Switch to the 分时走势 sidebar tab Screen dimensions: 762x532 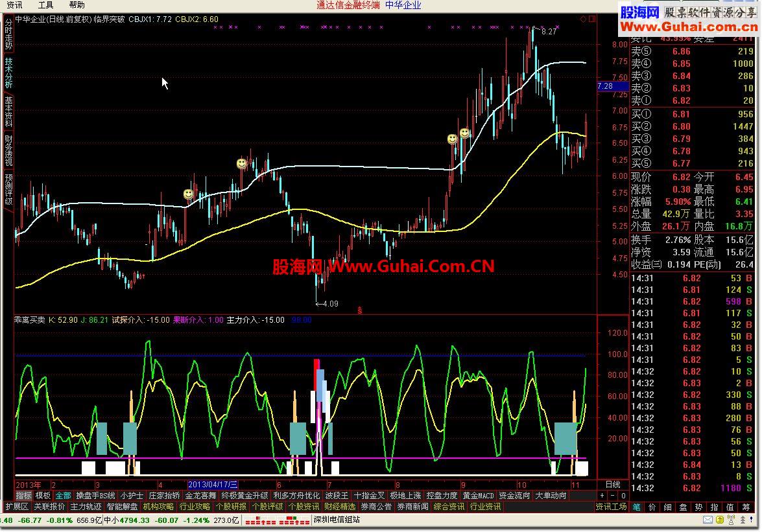tap(8, 34)
